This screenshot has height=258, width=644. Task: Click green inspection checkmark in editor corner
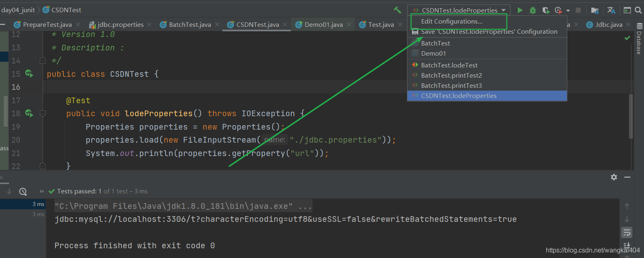pos(627,38)
